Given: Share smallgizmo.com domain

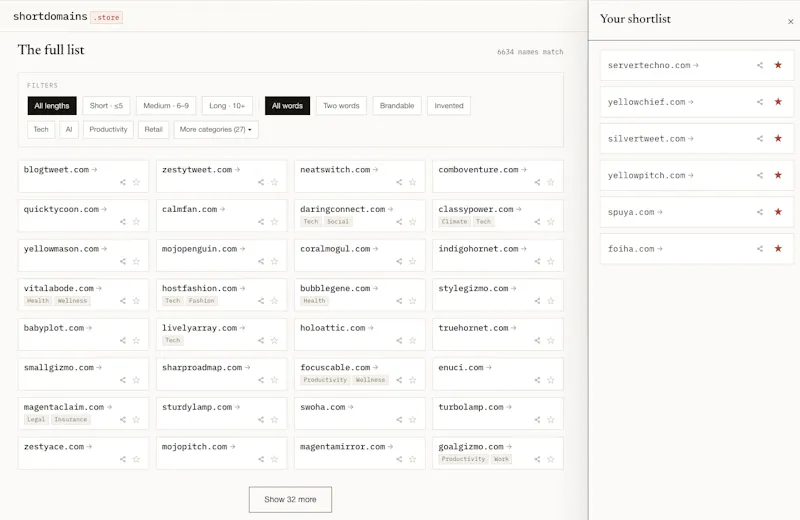Looking at the screenshot, I should [x=122, y=380].
